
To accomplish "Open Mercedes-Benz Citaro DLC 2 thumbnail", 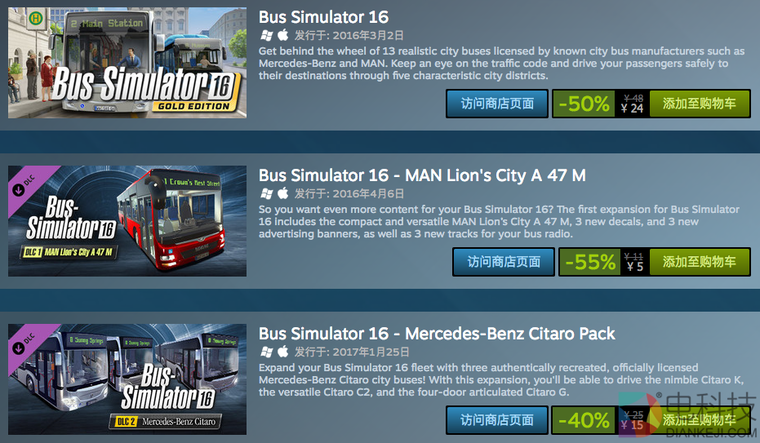I will [x=127, y=379].
